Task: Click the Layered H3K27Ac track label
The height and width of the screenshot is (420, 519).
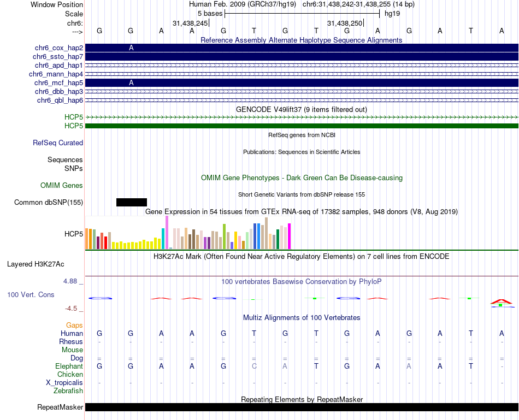Action: click(36, 264)
